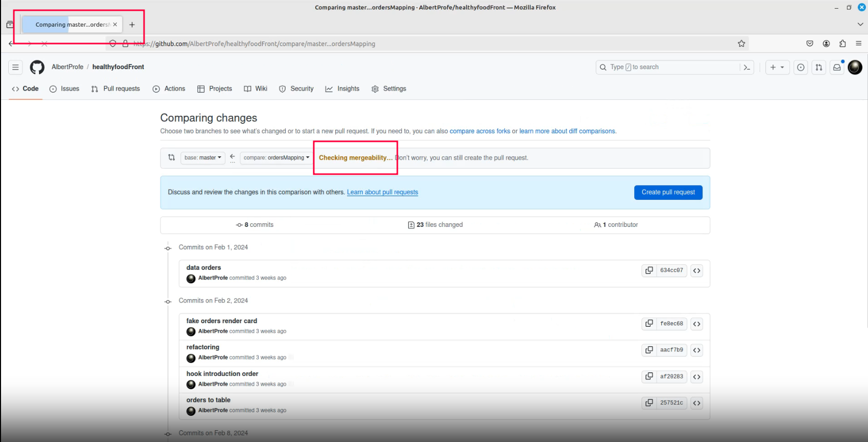The width and height of the screenshot is (868, 442).
Task: Open the command palette icon
Action: [747, 67]
